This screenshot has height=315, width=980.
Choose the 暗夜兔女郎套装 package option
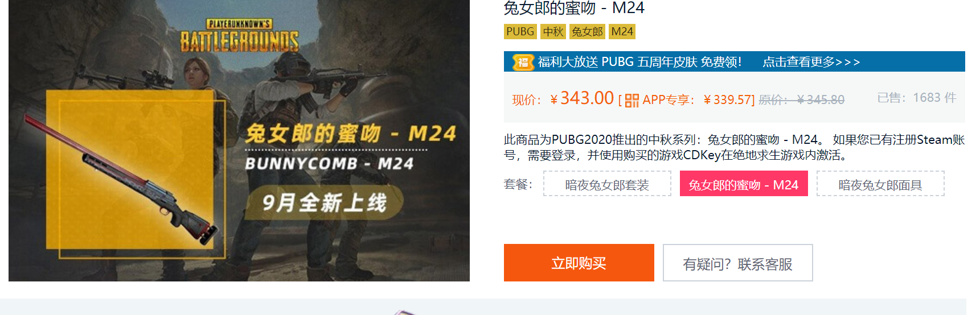607,184
